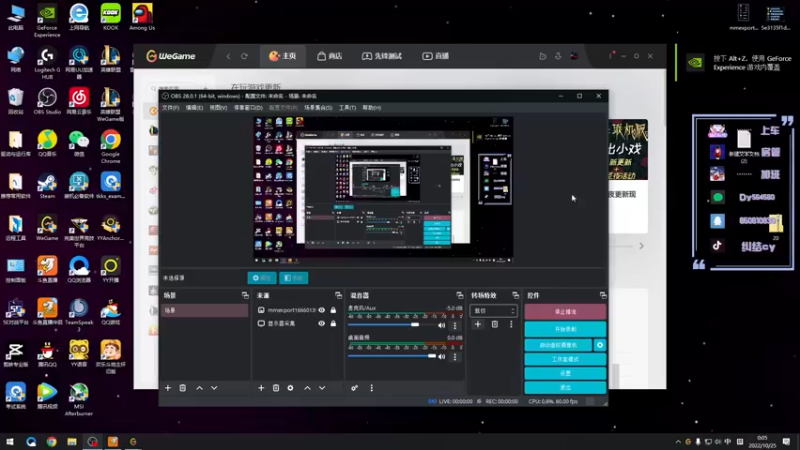Image resolution: width=800 pixels, height=450 pixels.
Task: Move scene down with the arrow in Scenes panel
Action: click(214, 388)
